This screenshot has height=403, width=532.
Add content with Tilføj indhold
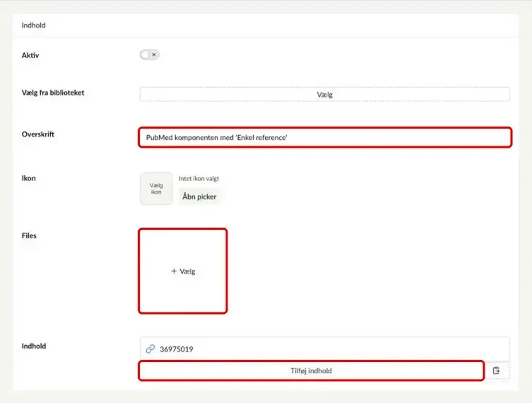pyautogui.click(x=311, y=370)
